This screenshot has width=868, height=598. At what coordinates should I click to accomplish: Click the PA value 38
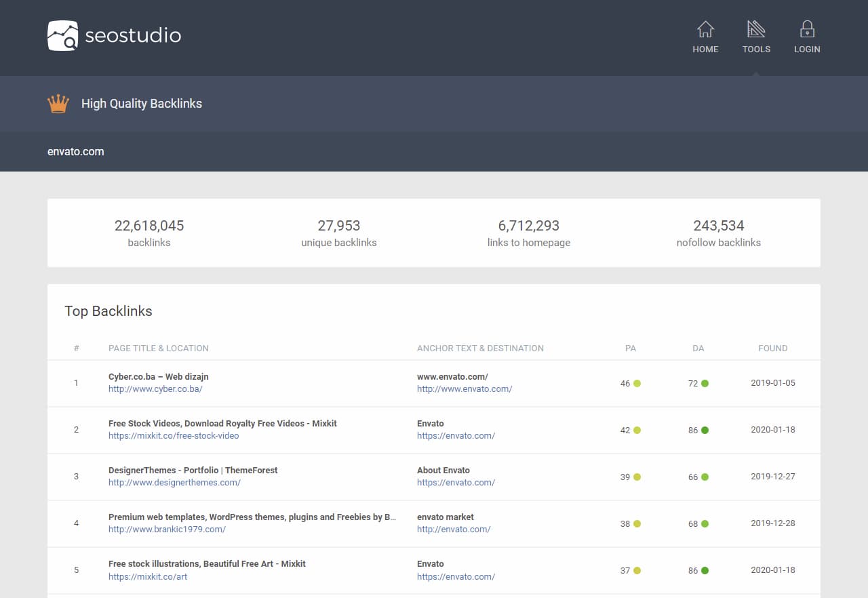(x=625, y=524)
